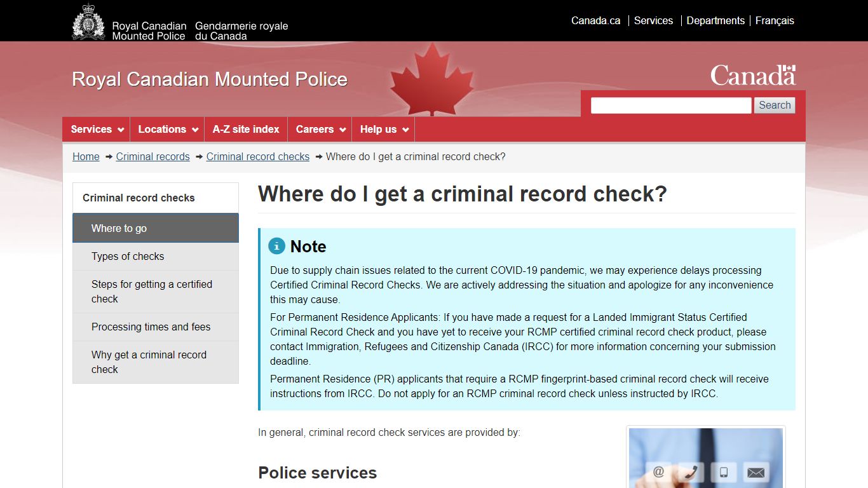This screenshot has height=488, width=868.
Task: Click the page title 'Where do I get a criminal record check?'
Action: pyautogui.click(x=463, y=194)
